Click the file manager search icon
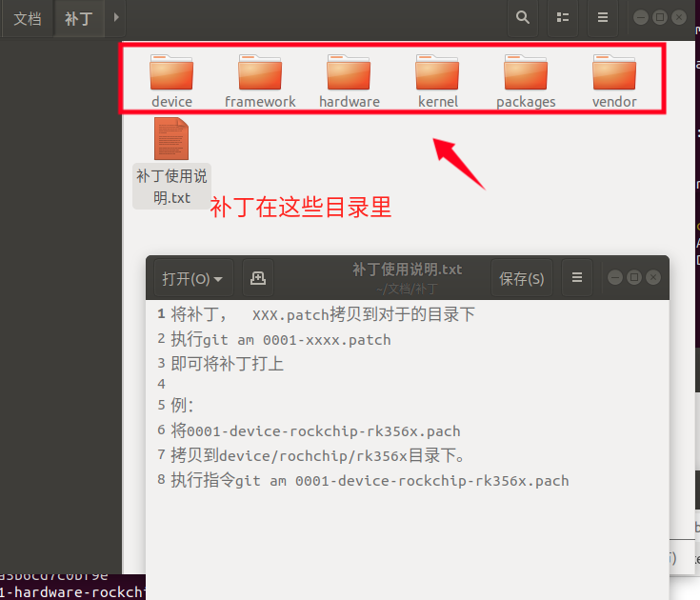This screenshot has width=700, height=600. pos(523,18)
